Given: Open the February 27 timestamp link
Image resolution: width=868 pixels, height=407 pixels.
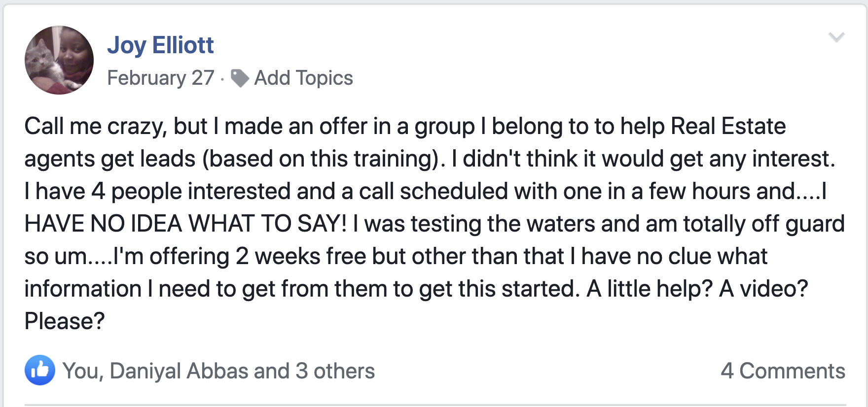Looking at the screenshot, I should click(161, 78).
